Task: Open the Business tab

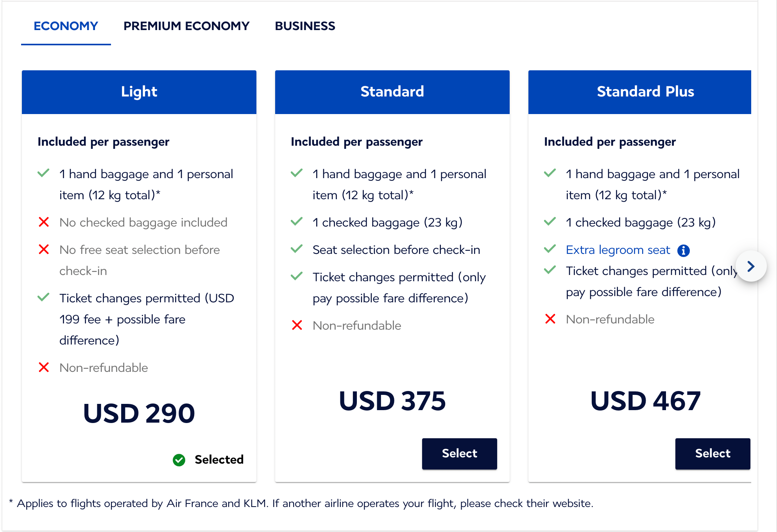Action: 305,26
